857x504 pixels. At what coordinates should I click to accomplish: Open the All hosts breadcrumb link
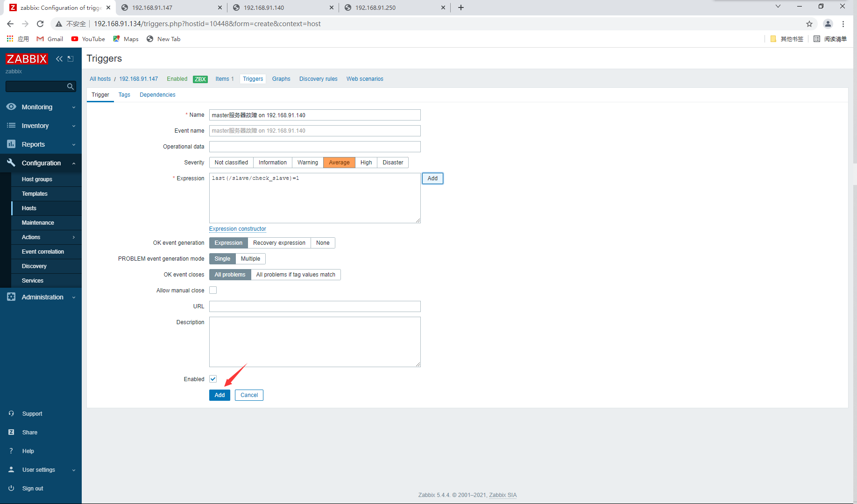coord(100,79)
